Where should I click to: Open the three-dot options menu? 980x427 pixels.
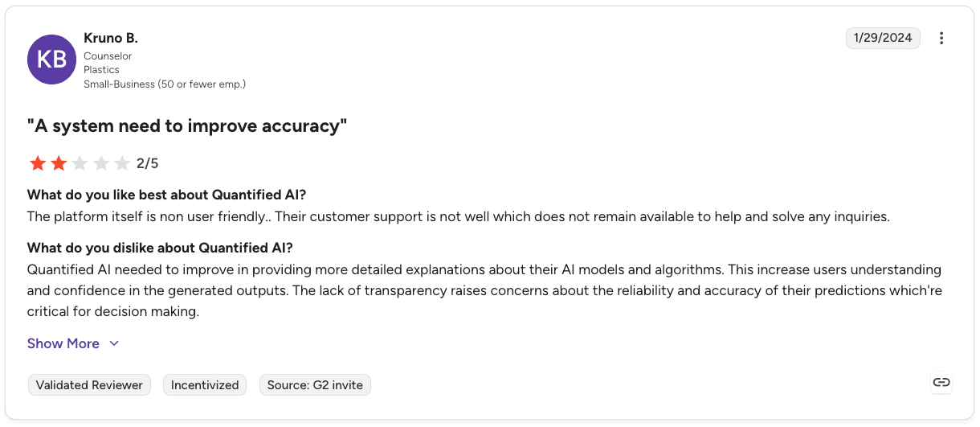941,38
